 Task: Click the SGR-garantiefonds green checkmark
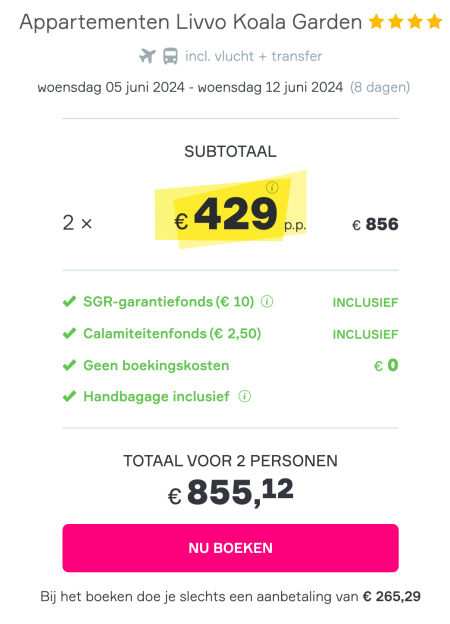coord(69,302)
